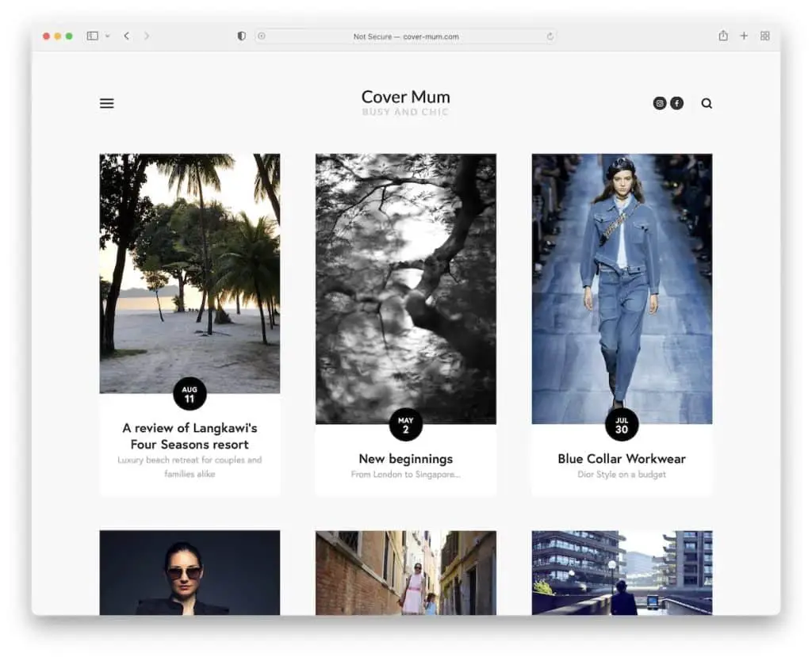The width and height of the screenshot is (812, 657).
Task: Click the palm tree beach photo
Action: pyautogui.click(x=190, y=269)
